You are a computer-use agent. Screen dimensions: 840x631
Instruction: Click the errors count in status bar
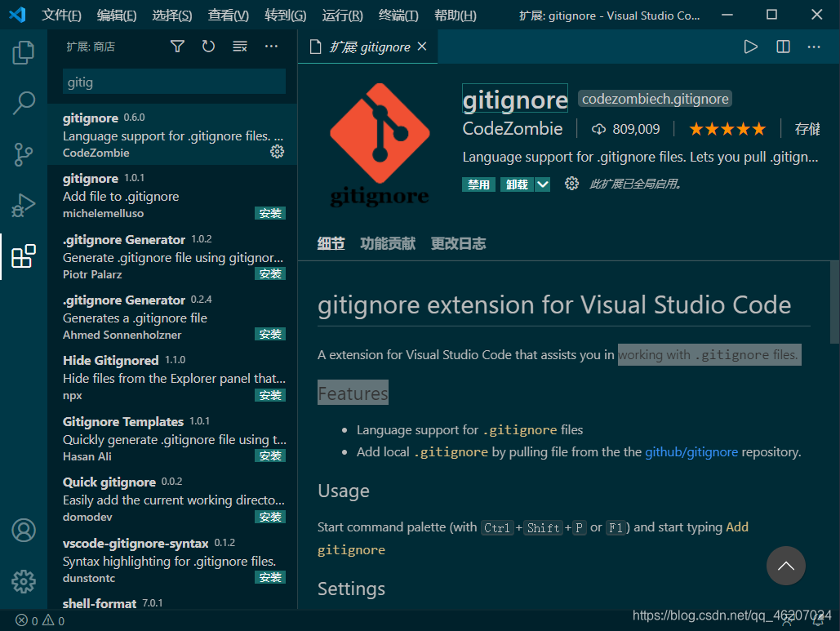tap(27, 621)
